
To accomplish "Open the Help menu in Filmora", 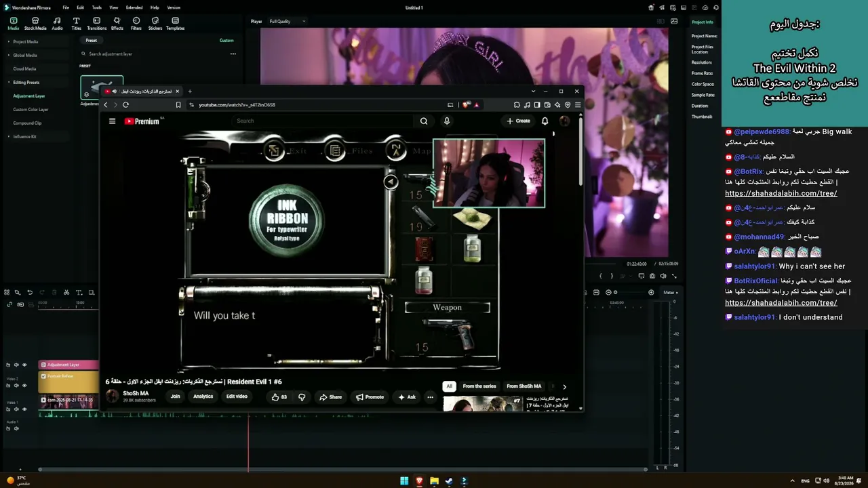I will [155, 7].
